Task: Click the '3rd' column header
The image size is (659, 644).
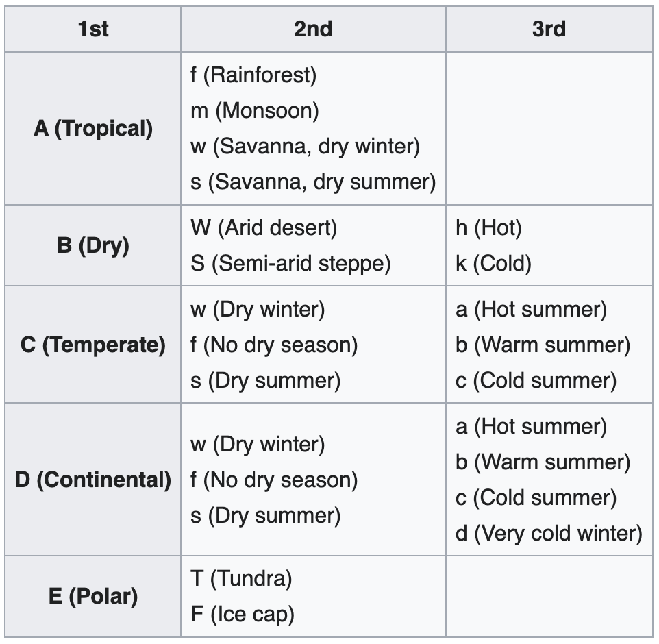Action: point(549,29)
